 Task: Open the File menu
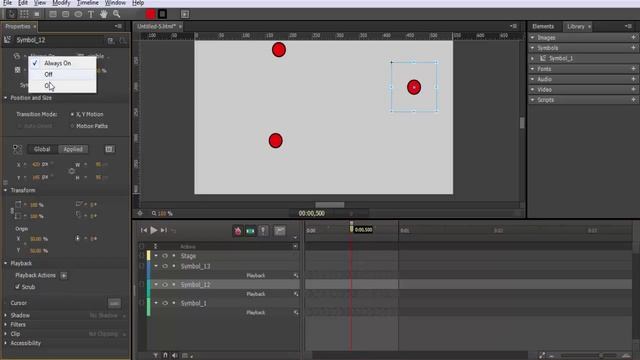(x=7, y=3)
